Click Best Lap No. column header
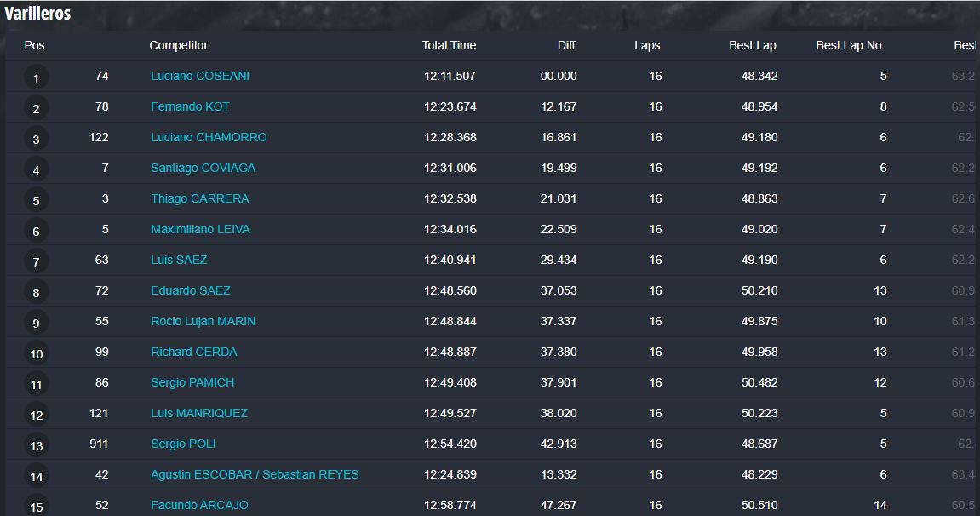The width and height of the screenshot is (980, 516). (x=850, y=46)
